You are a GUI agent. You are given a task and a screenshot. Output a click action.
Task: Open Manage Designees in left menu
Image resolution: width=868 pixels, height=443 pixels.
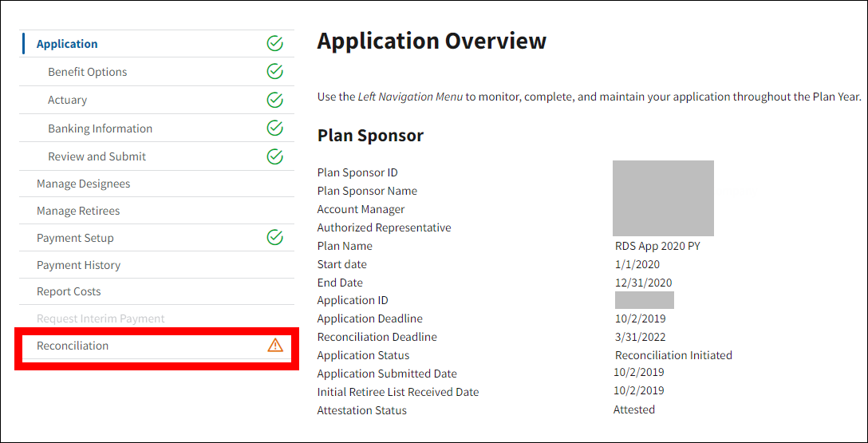[x=83, y=184]
